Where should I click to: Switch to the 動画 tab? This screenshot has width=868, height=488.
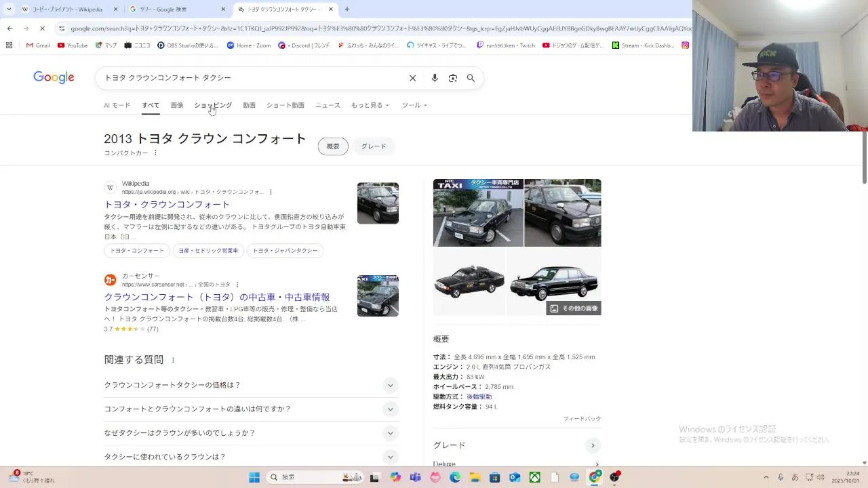249,105
